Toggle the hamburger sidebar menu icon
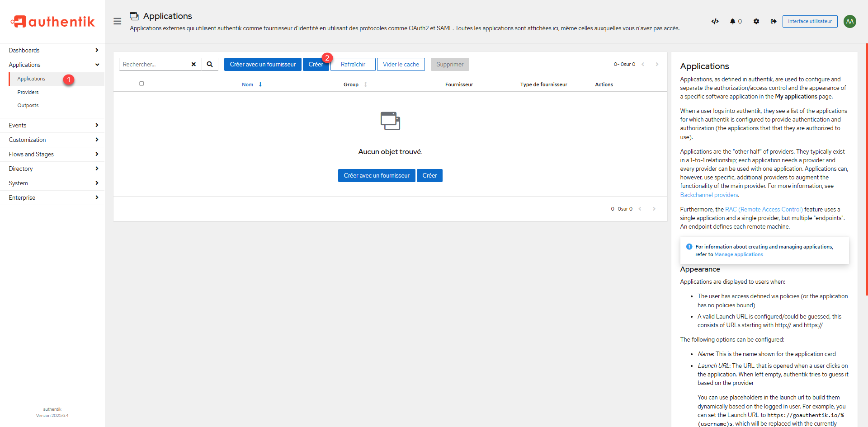The width and height of the screenshot is (868, 427). coord(117,21)
